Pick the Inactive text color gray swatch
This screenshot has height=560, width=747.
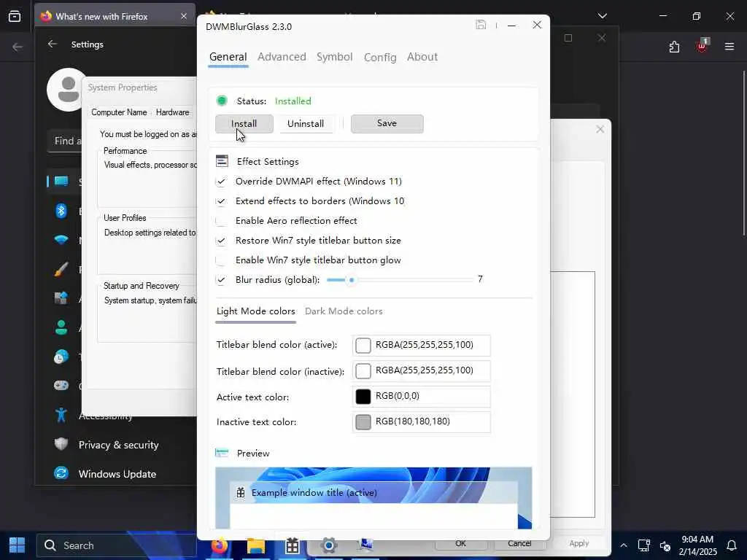tap(363, 422)
